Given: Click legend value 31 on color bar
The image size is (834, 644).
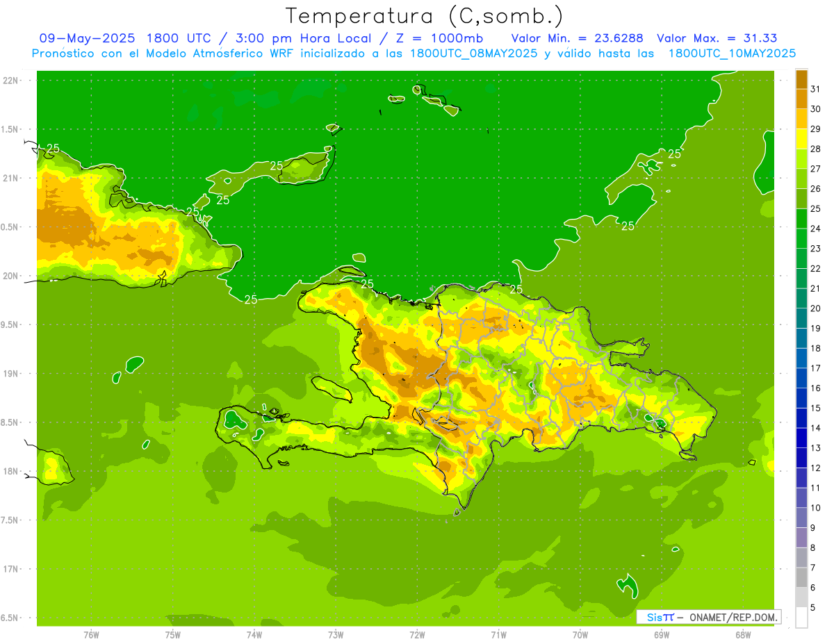Looking at the screenshot, I should pos(816,90).
